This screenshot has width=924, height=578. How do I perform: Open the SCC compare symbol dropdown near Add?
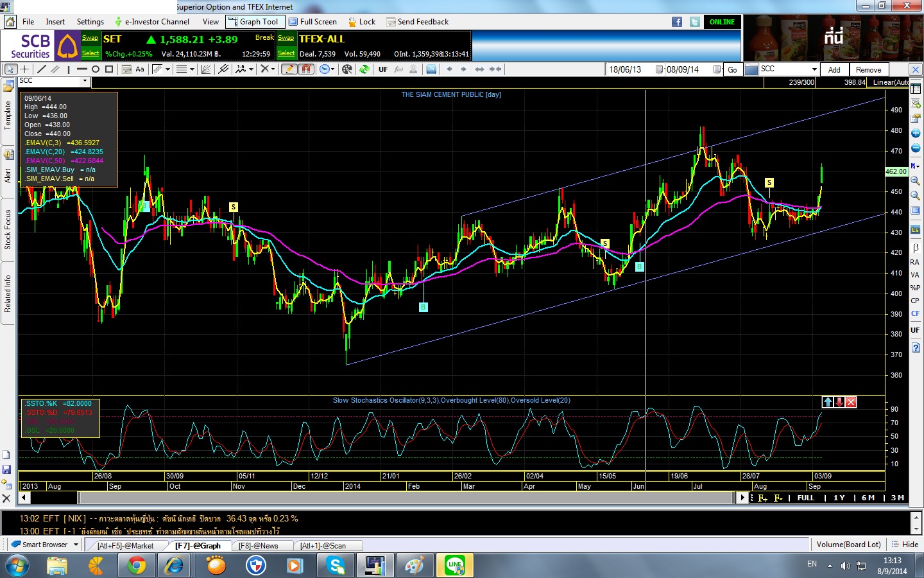[814, 69]
